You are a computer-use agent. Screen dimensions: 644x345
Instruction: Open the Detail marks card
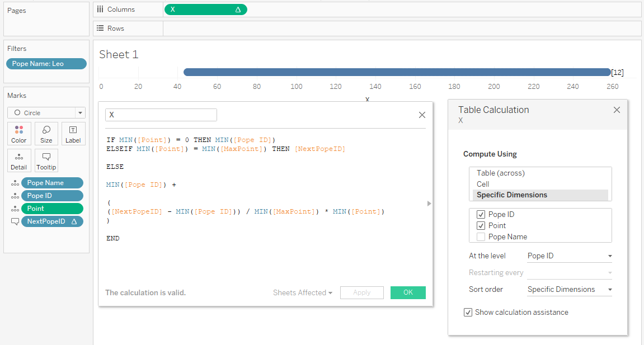click(19, 160)
